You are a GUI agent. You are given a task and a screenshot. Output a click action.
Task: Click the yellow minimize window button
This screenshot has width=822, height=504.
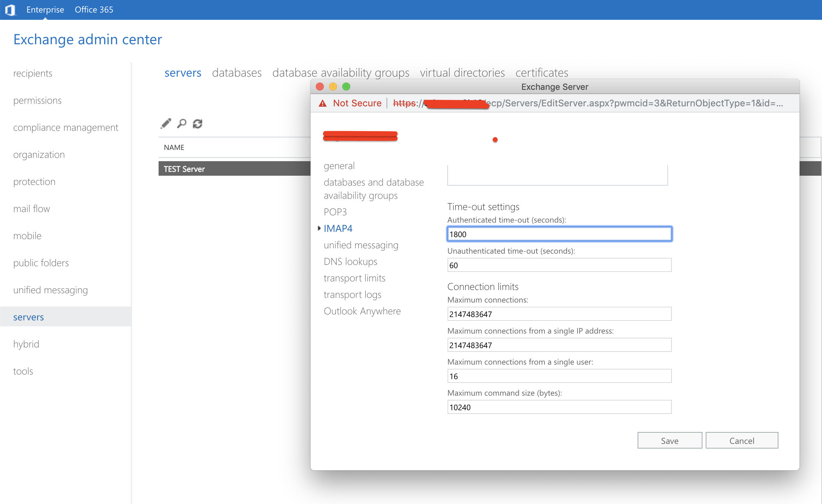(x=333, y=87)
